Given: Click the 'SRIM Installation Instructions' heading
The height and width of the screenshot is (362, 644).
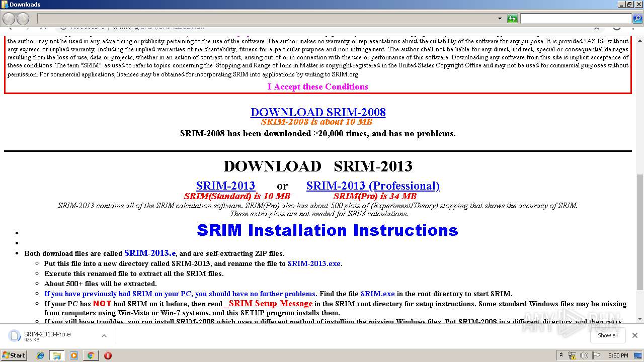Looking at the screenshot, I should pyautogui.click(x=328, y=230).
